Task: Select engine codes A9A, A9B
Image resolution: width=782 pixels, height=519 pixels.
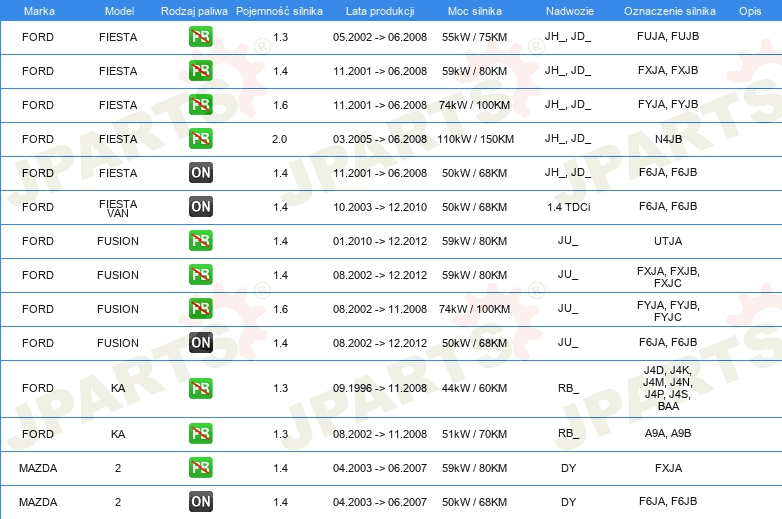Action: (x=668, y=433)
